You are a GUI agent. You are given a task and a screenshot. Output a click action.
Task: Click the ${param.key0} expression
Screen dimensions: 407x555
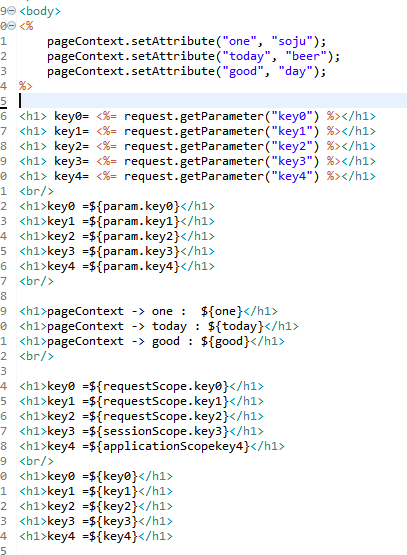(134, 206)
